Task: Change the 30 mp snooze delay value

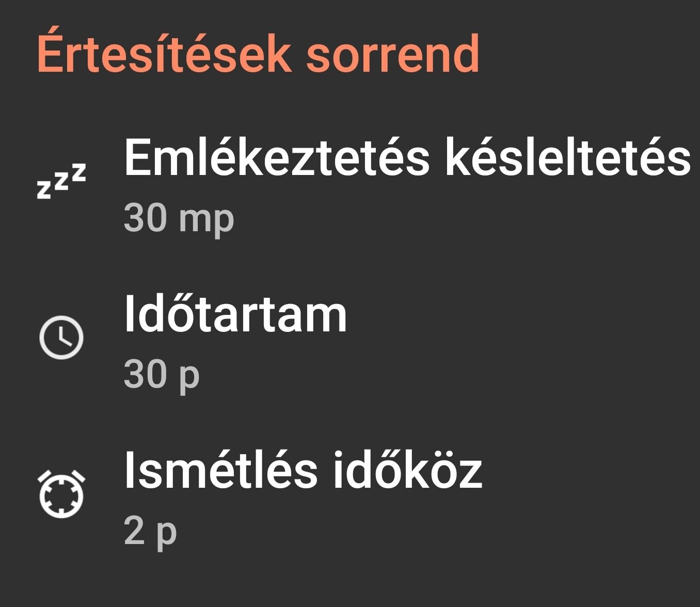Action: [179, 219]
